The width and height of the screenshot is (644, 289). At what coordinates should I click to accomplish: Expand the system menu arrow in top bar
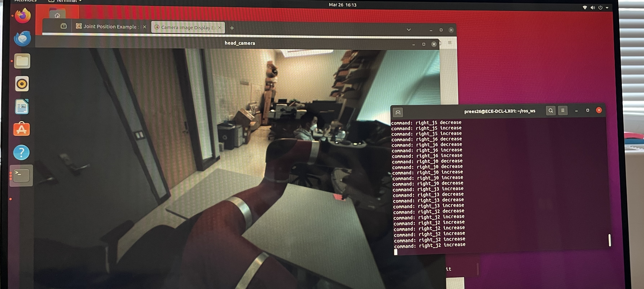click(x=607, y=8)
